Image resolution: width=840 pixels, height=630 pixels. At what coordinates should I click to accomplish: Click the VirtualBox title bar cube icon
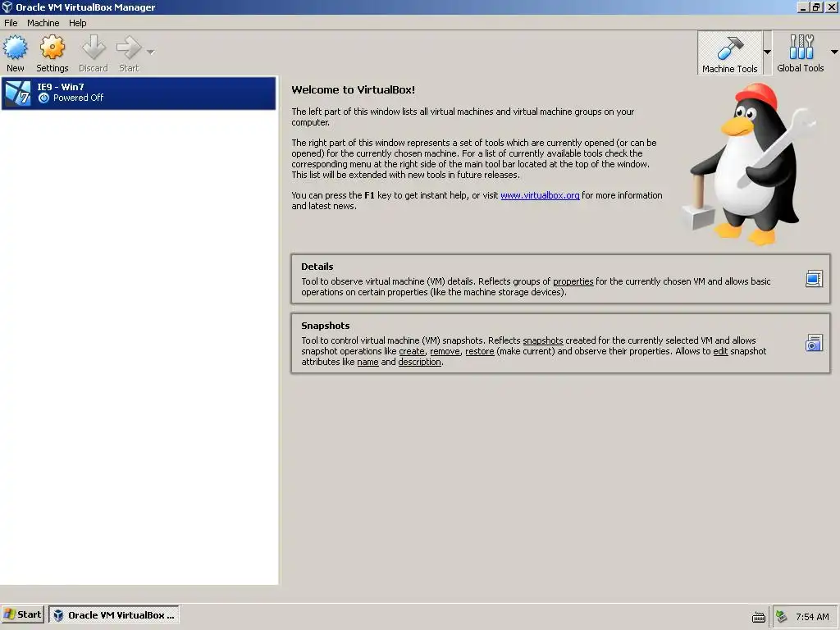point(7,7)
